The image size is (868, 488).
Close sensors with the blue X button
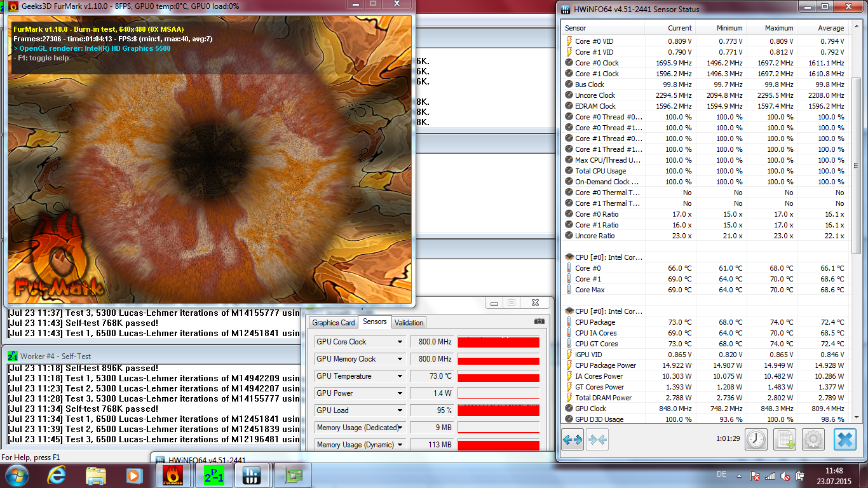click(845, 439)
